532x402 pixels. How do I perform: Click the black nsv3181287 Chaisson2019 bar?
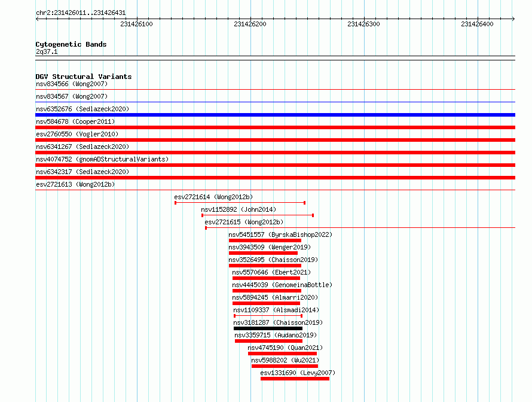click(x=268, y=328)
